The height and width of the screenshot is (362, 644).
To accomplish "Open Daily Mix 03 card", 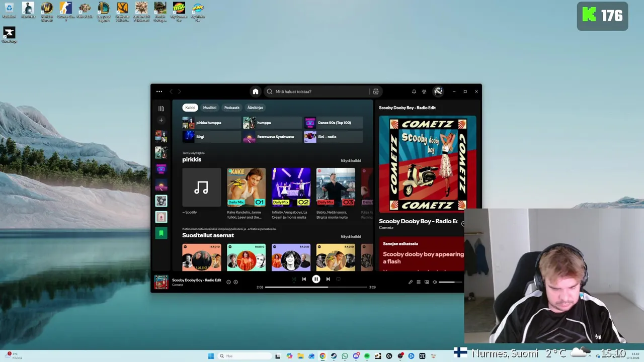I will pyautogui.click(x=336, y=194).
